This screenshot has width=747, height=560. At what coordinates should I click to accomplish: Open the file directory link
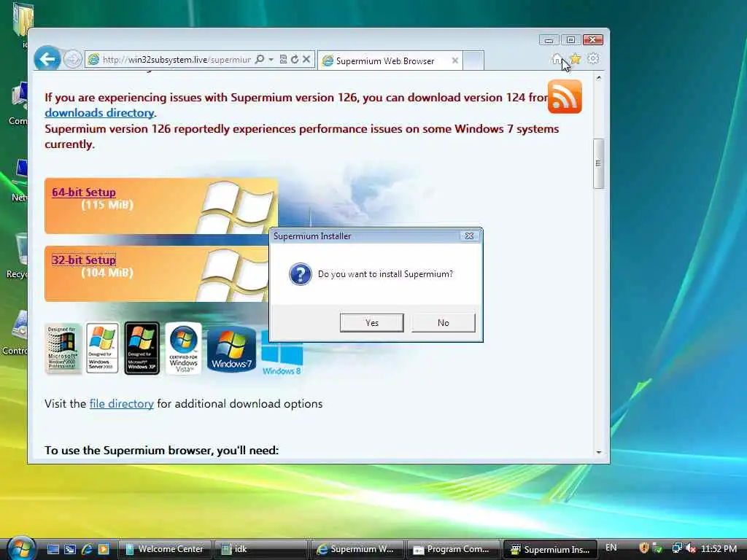(x=122, y=404)
